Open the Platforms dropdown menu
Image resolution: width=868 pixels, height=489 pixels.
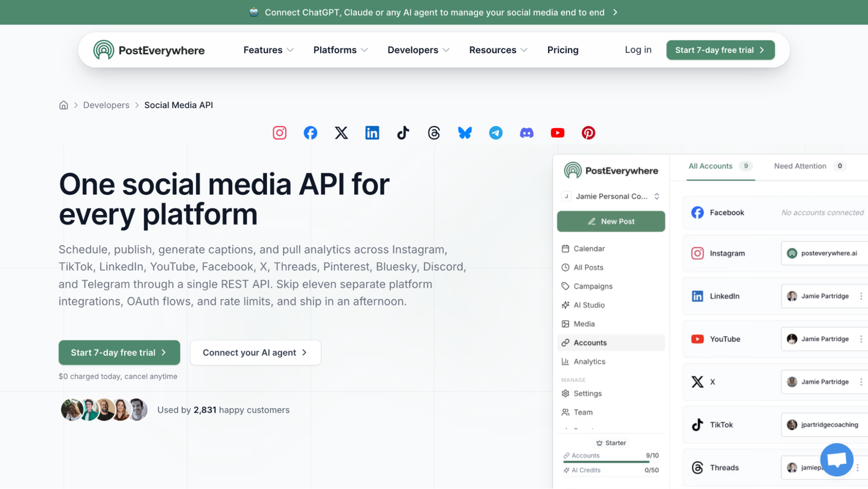click(x=340, y=50)
